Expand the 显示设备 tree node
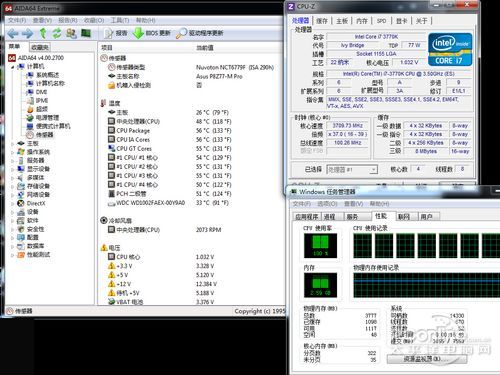Screen dimensions: 500x375 13,169
